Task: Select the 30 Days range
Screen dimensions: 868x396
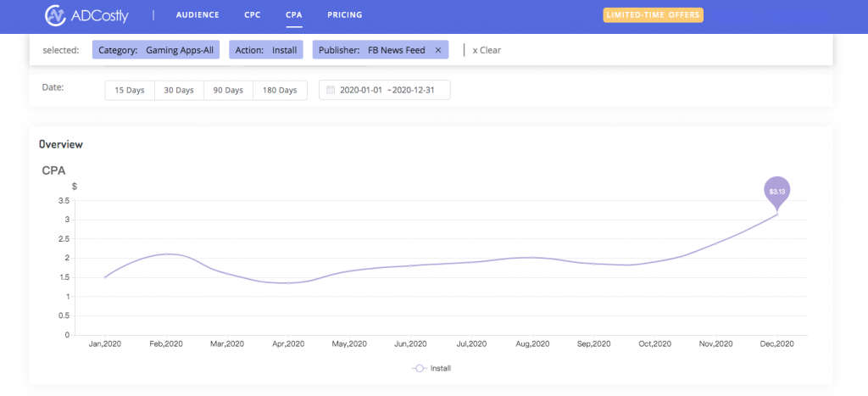Action: [x=179, y=90]
